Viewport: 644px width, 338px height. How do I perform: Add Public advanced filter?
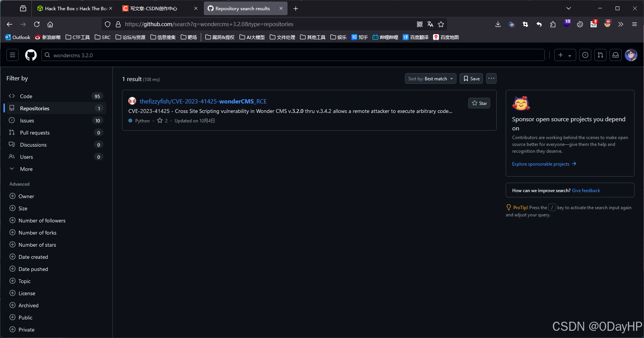[x=21, y=318]
